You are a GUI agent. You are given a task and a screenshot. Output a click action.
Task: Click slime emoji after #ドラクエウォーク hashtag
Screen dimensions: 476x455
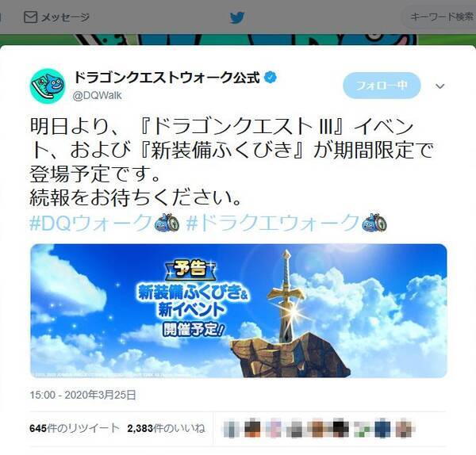coord(374,223)
